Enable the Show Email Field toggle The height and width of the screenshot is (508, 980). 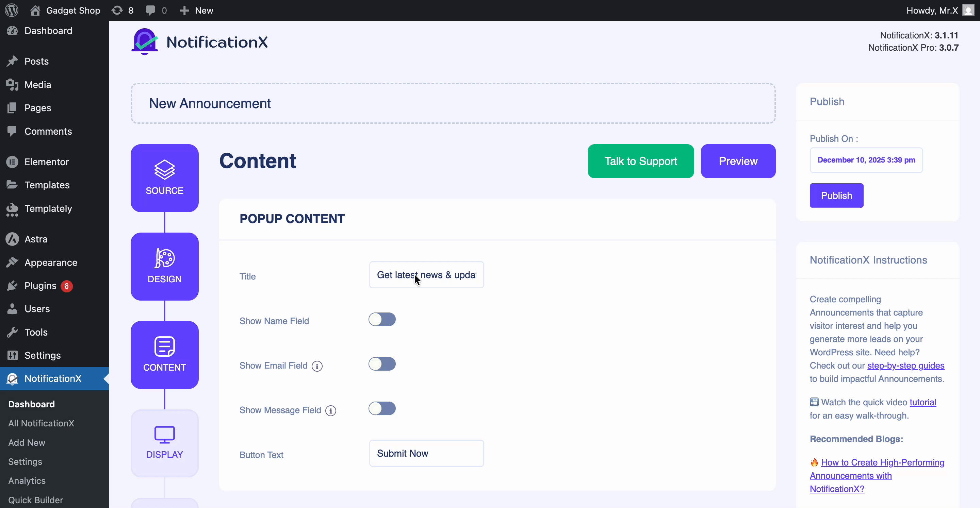382,364
